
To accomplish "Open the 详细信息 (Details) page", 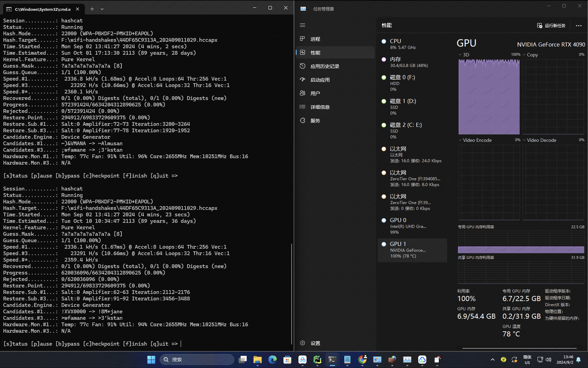I will tap(335, 107).
